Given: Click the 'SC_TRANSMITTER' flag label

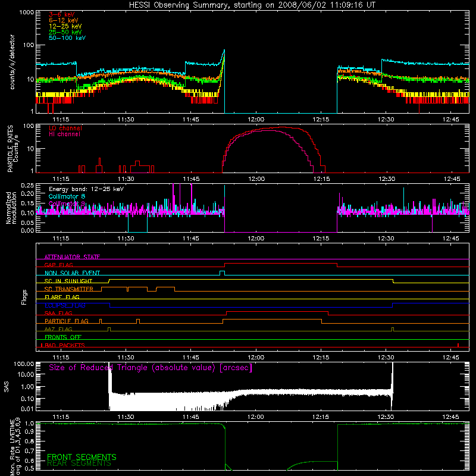Looking at the screenshot, I should (x=69, y=289).
